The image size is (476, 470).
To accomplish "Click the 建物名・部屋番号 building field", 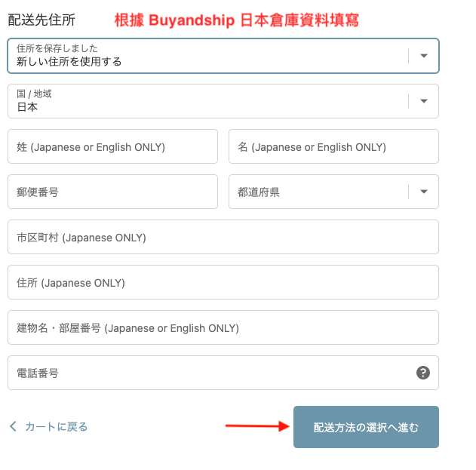I will pyautogui.click(x=223, y=328).
